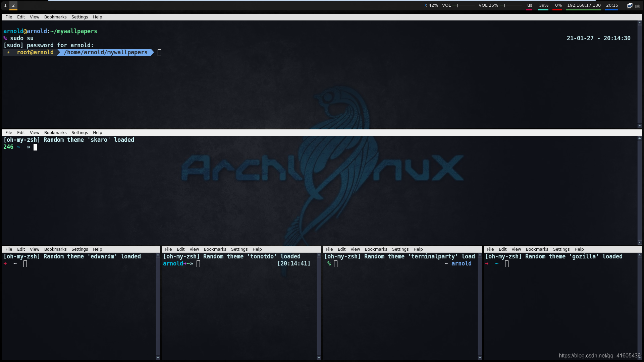Click the network monitor tray icon
This screenshot has height=362, width=644.
tap(630, 5)
